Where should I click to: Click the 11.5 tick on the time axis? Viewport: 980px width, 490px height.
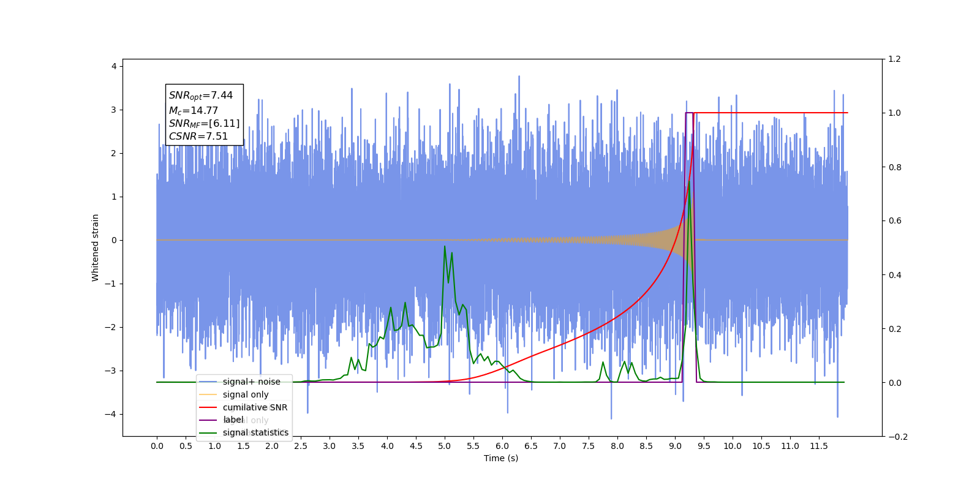[x=819, y=446]
